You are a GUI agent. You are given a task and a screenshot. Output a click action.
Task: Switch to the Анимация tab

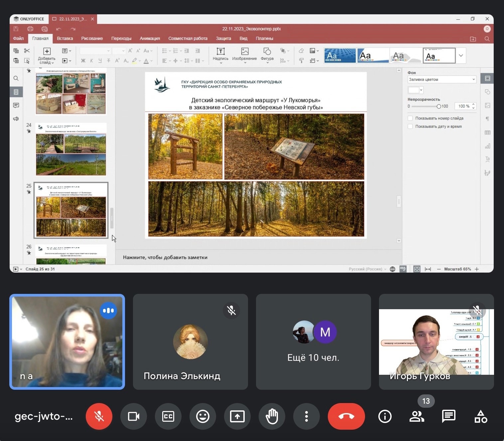(150, 39)
